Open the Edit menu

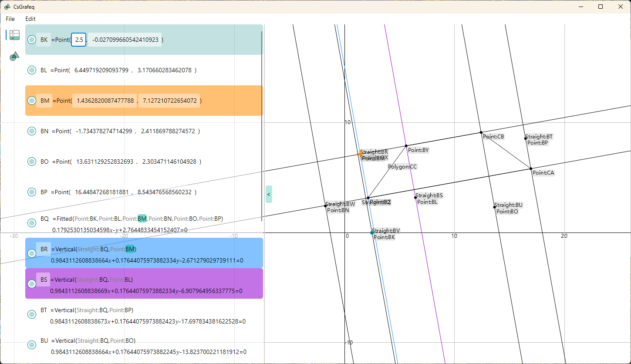point(30,19)
